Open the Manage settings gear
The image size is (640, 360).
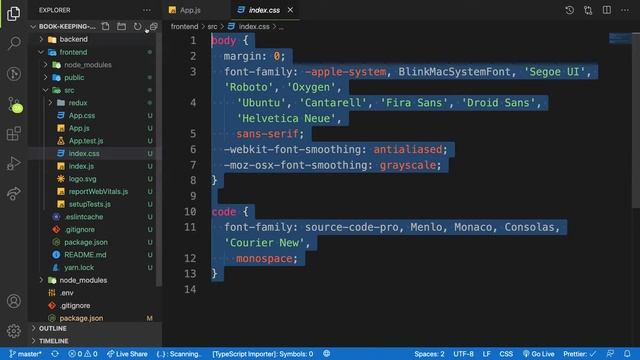[x=13, y=331]
